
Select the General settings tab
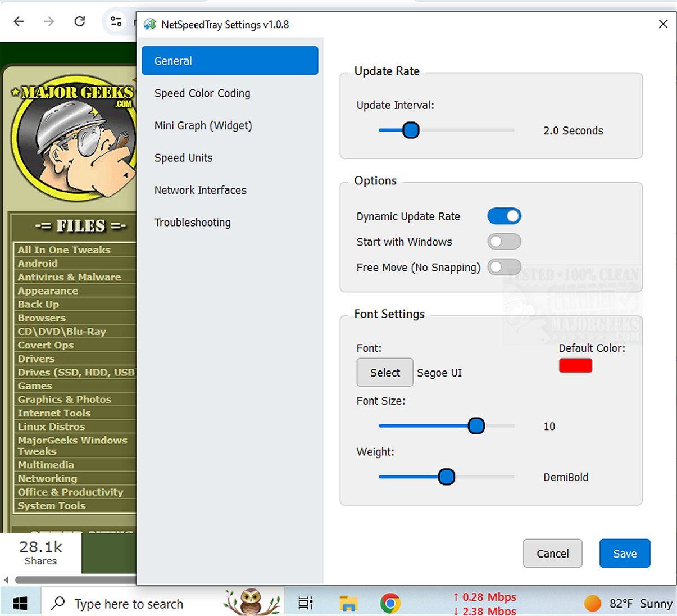pyautogui.click(x=230, y=61)
